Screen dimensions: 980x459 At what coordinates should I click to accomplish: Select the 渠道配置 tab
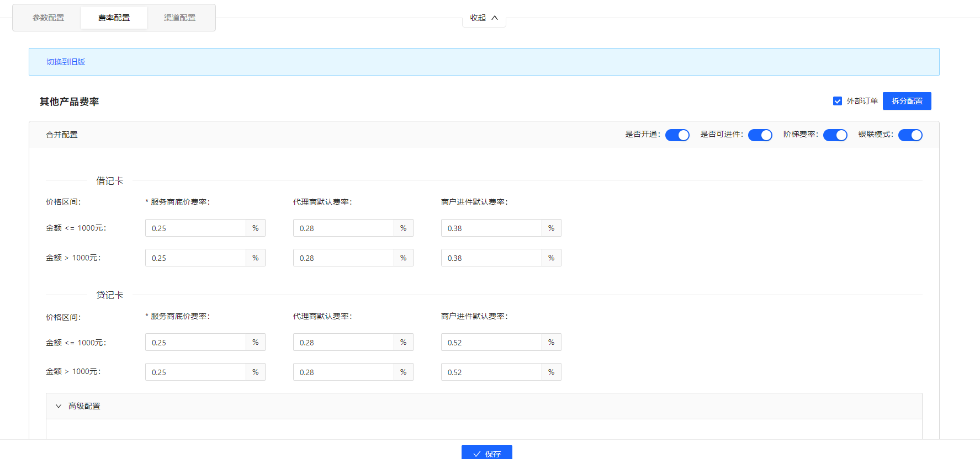point(179,18)
